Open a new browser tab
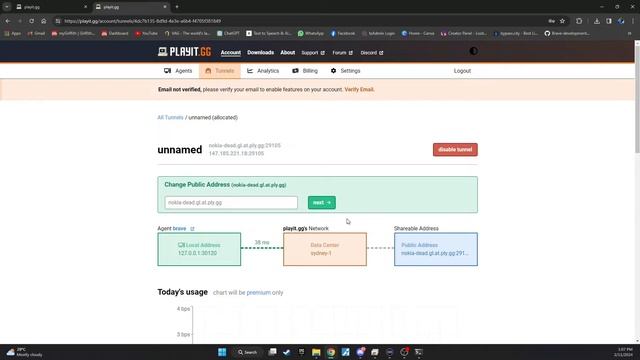The image size is (640, 360). (x=177, y=7)
